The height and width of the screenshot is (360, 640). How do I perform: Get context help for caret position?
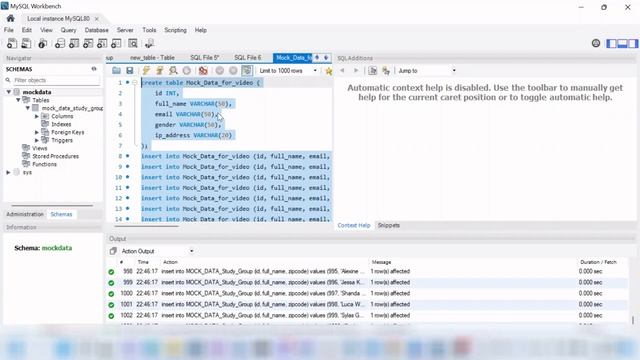[x=372, y=71]
